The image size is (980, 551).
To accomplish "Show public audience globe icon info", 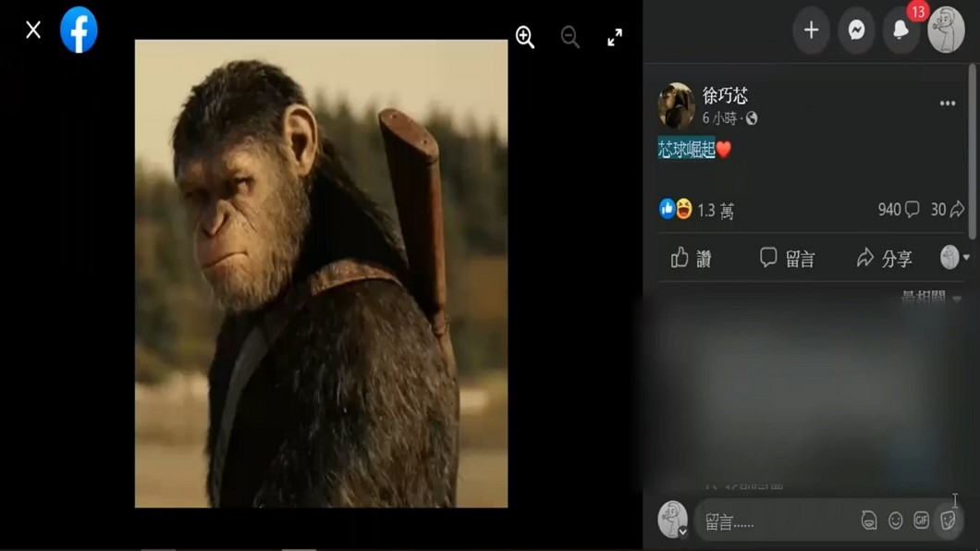I will (x=752, y=118).
